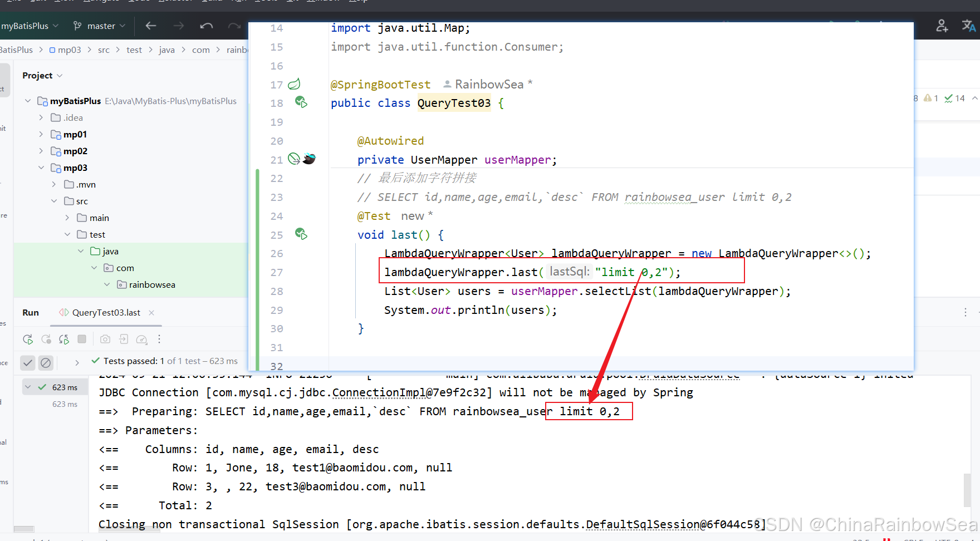980x541 pixels.
Task: Rerun the QueryTest03.last test
Action: click(x=28, y=339)
